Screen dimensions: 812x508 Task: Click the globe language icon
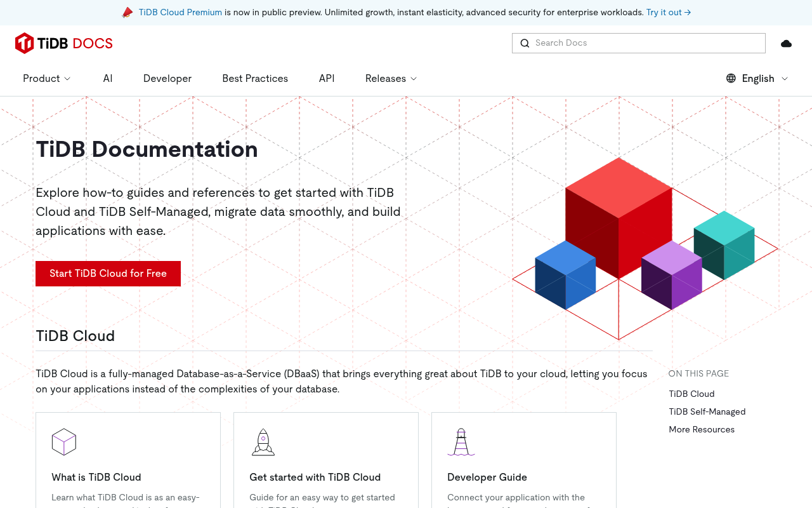[x=731, y=78]
